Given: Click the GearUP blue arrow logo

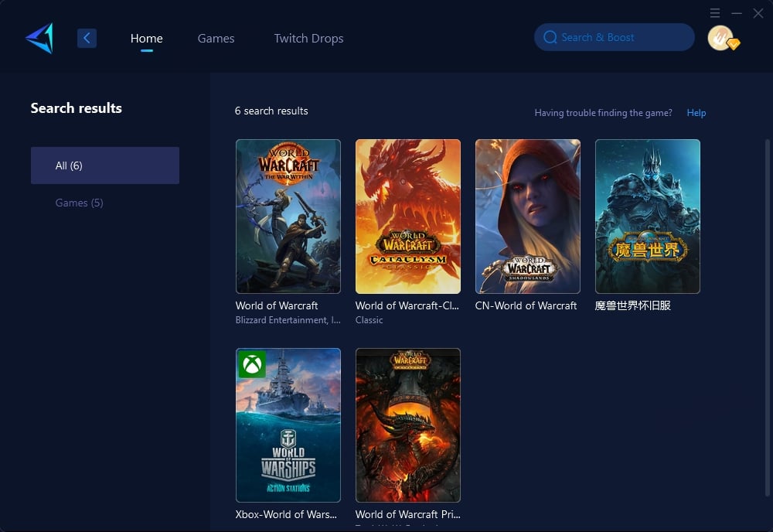Looking at the screenshot, I should [40, 38].
